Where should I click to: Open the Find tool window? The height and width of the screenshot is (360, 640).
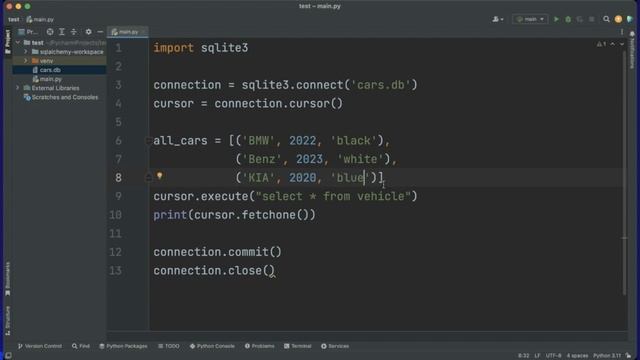coord(80,346)
